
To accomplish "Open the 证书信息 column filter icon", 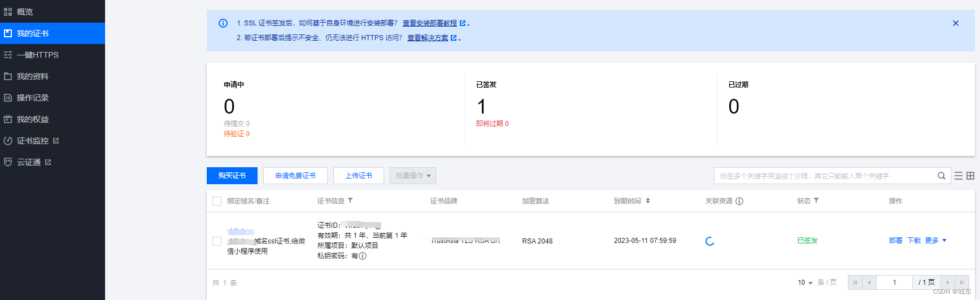I will point(350,201).
